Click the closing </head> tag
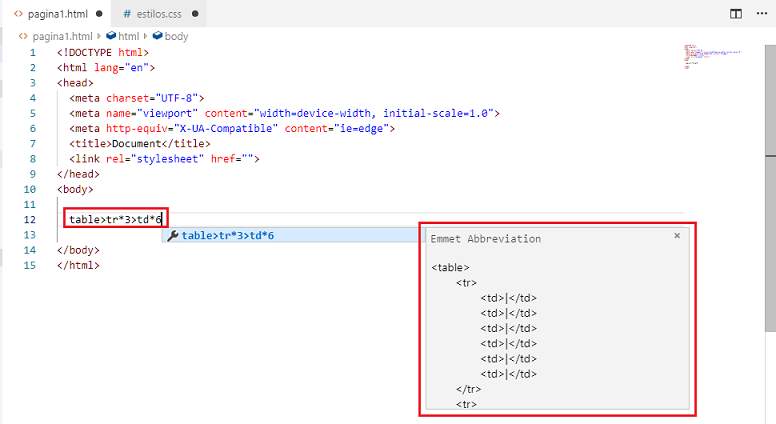Screen dimensions: 776x424 pos(78,174)
